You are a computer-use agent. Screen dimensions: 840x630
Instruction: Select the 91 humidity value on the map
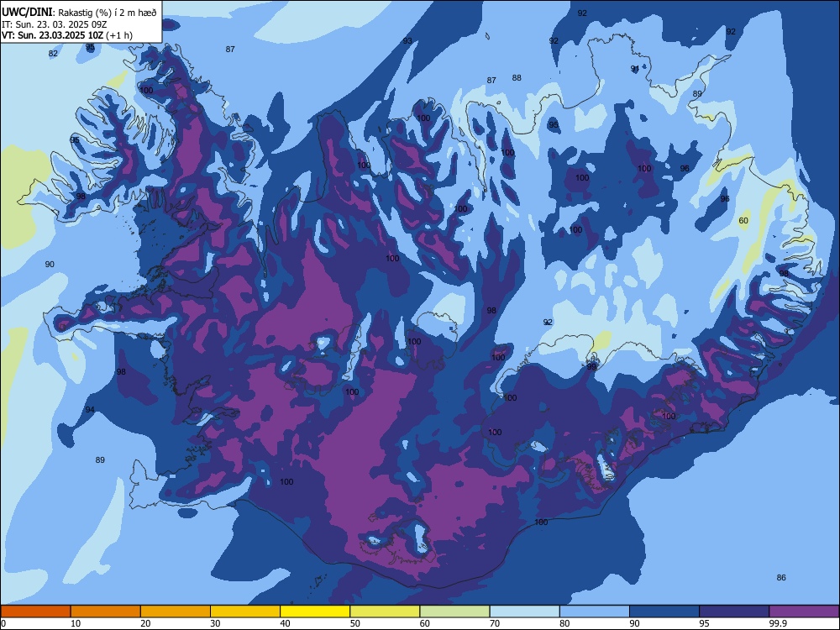635,69
